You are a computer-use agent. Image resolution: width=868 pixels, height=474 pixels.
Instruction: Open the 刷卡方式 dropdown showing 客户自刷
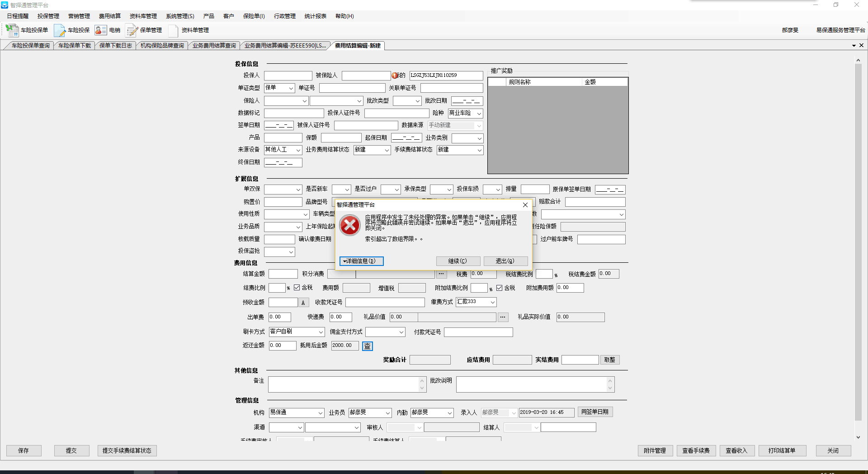point(321,332)
